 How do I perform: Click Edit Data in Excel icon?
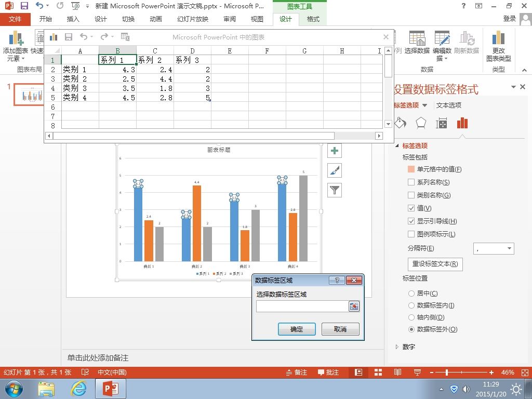[125, 37]
